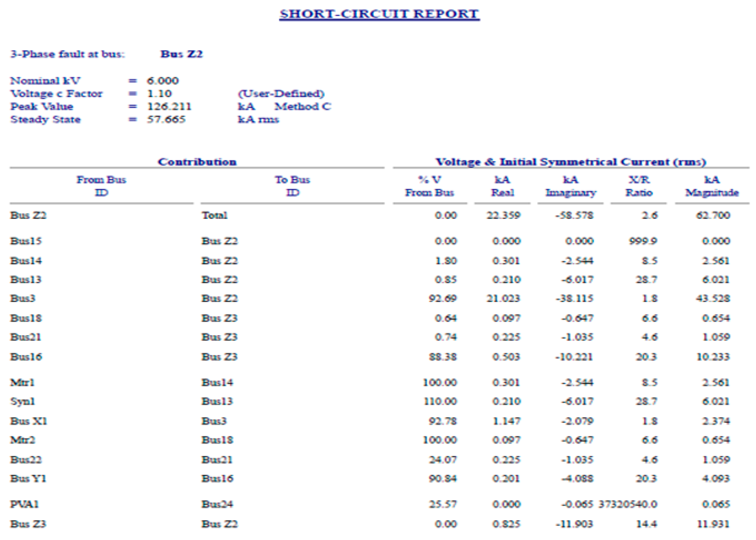Click the Bus3 contribution magnitude 43.528

click(x=713, y=298)
